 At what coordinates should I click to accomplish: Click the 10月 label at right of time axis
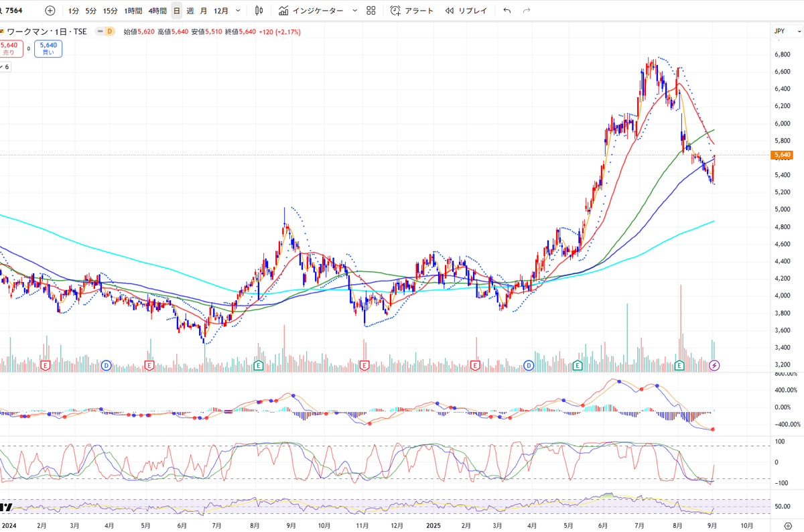[746, 525]
